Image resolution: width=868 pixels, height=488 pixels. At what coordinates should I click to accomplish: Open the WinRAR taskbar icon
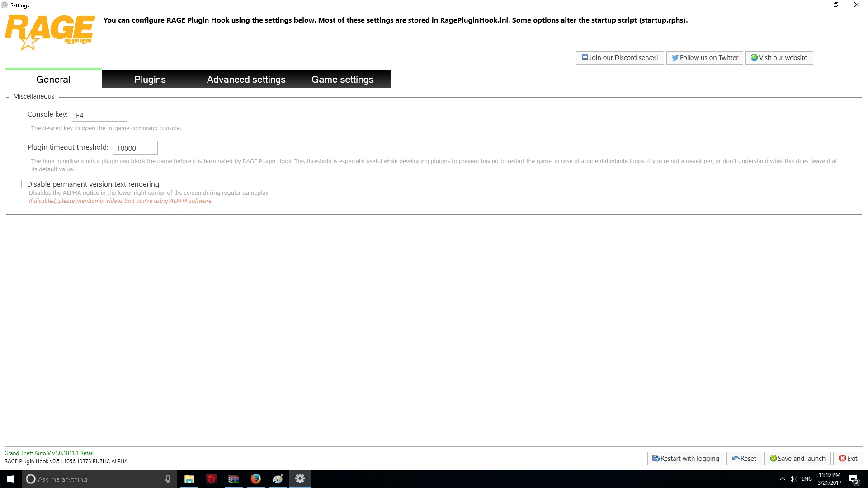click(234, 479)
